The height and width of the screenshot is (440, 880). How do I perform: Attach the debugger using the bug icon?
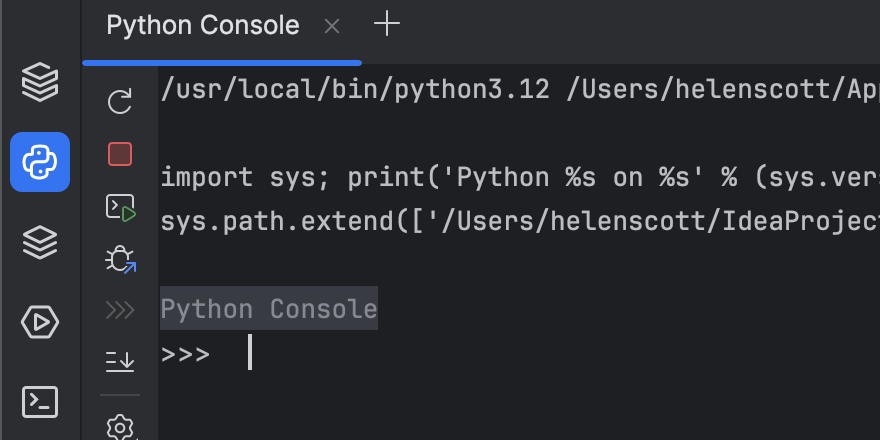point(120,261)
